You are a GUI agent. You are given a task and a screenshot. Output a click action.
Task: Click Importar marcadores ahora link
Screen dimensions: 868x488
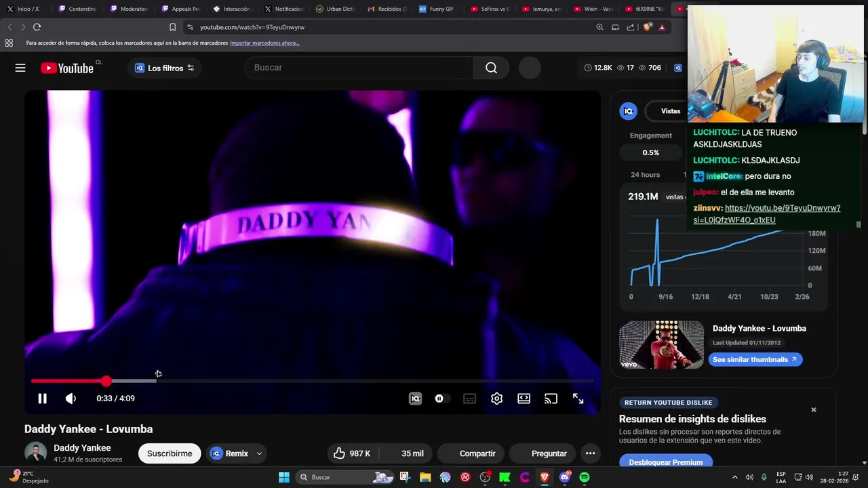point(264,43)
